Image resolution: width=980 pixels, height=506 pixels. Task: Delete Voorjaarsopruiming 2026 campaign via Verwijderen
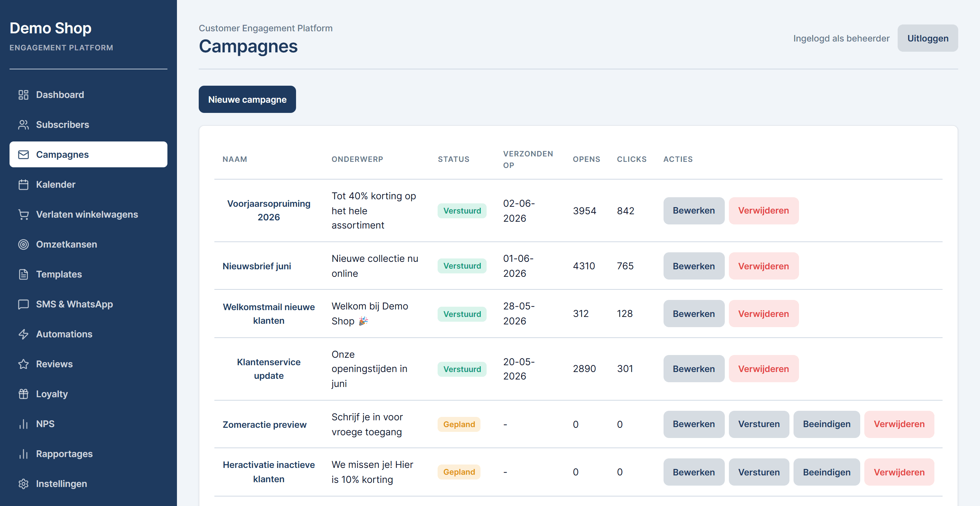point(764,210)
